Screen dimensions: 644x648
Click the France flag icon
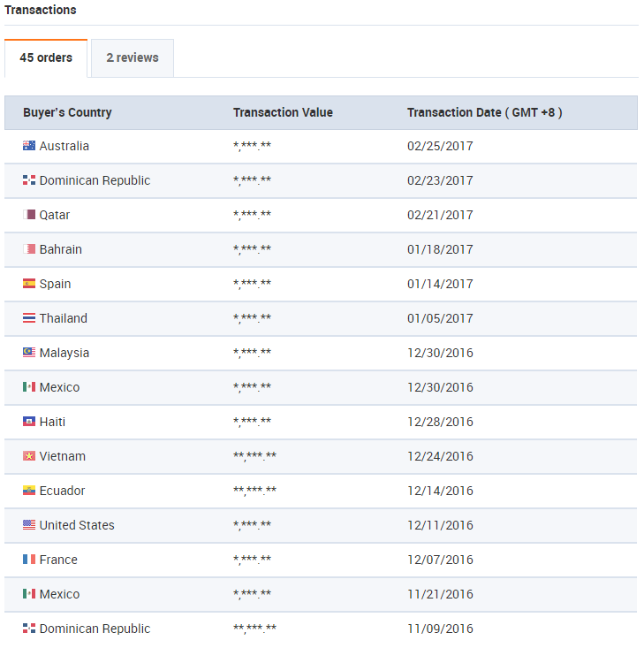point(29,560)
